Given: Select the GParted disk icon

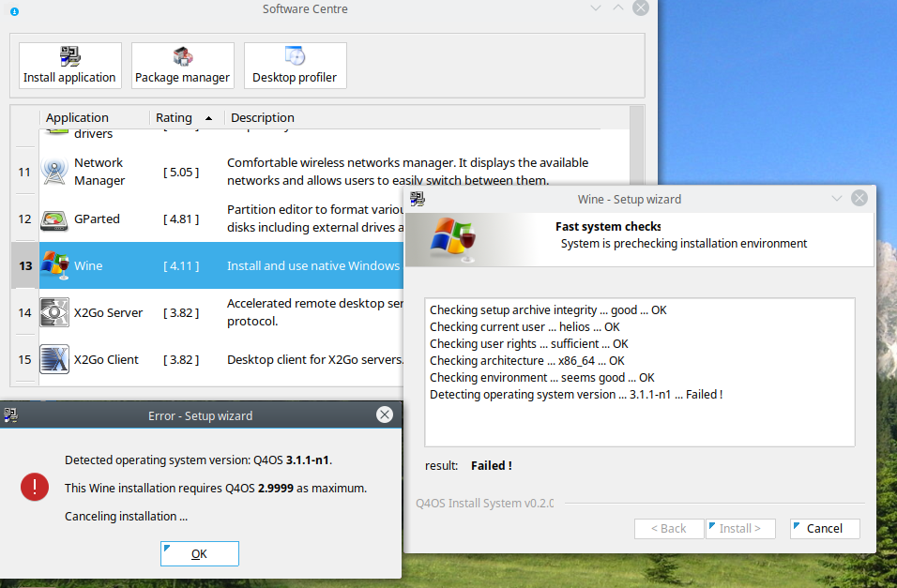Looking at the screenshot, I should coord(54,219).
